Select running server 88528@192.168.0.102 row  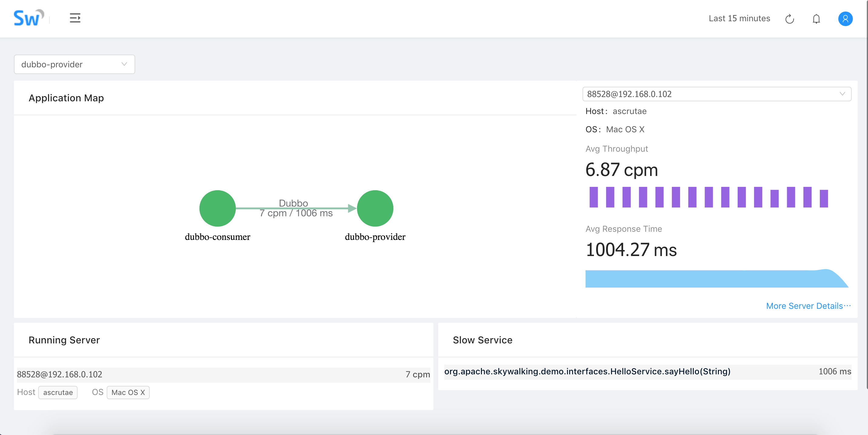(x=223, y=374)
